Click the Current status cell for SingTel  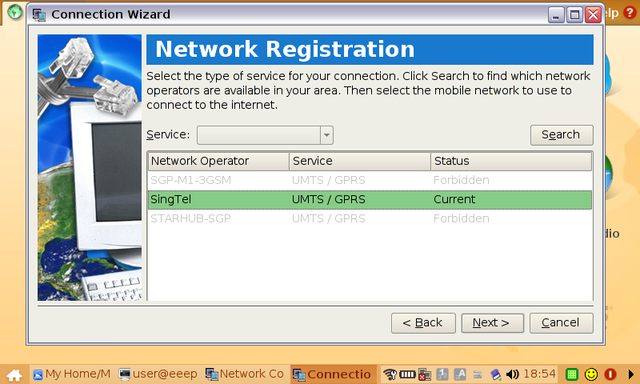pyautogui.click(x=454, y=200)
